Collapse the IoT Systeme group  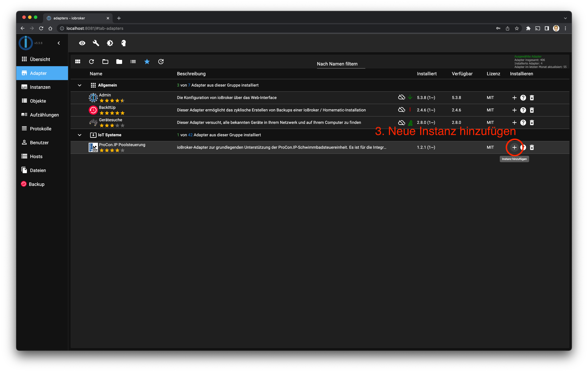(79, 135)
